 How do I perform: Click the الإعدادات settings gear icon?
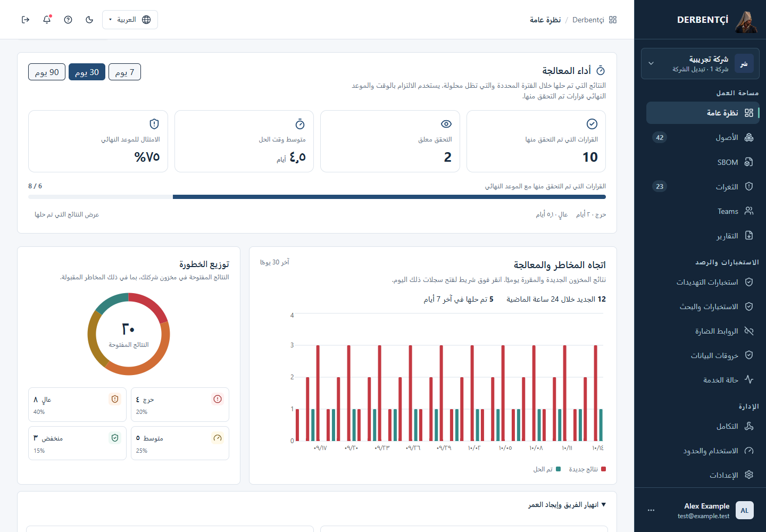click(x=749, y=475)
